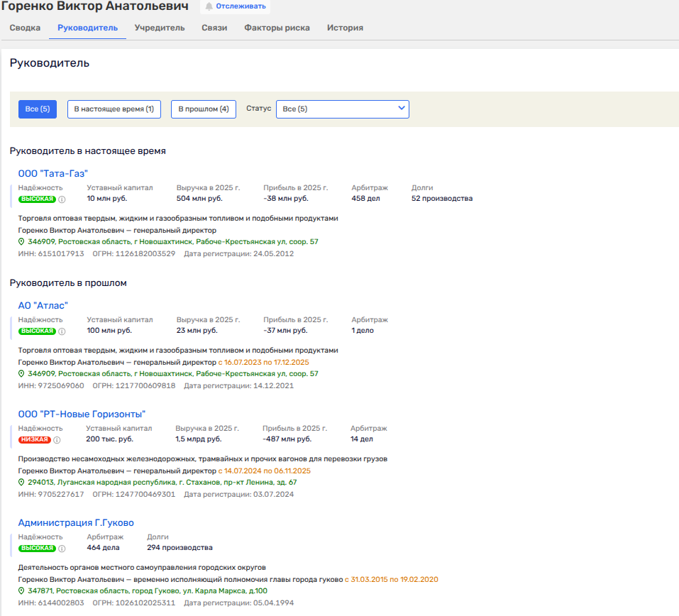The image size is (679, 616).
Task: Click map pin icon for Тата-Газ address
Action: pos(21,242)
